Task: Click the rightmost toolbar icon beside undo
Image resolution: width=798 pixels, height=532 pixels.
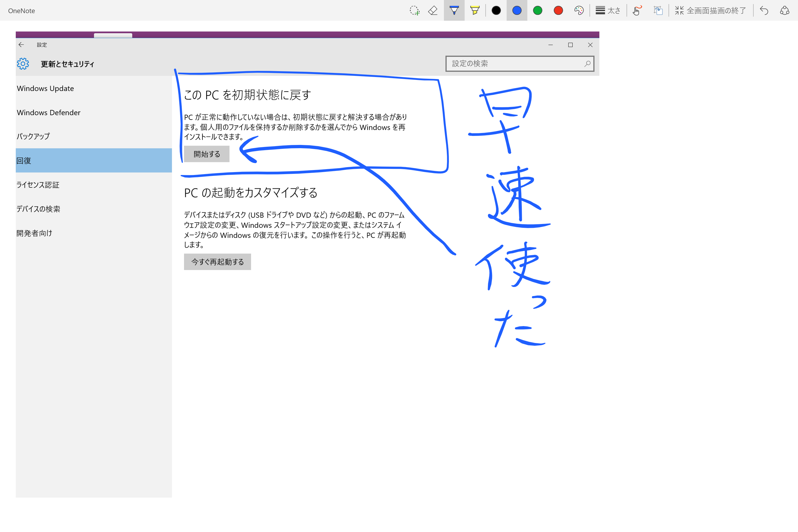Action: coord(784,10)
